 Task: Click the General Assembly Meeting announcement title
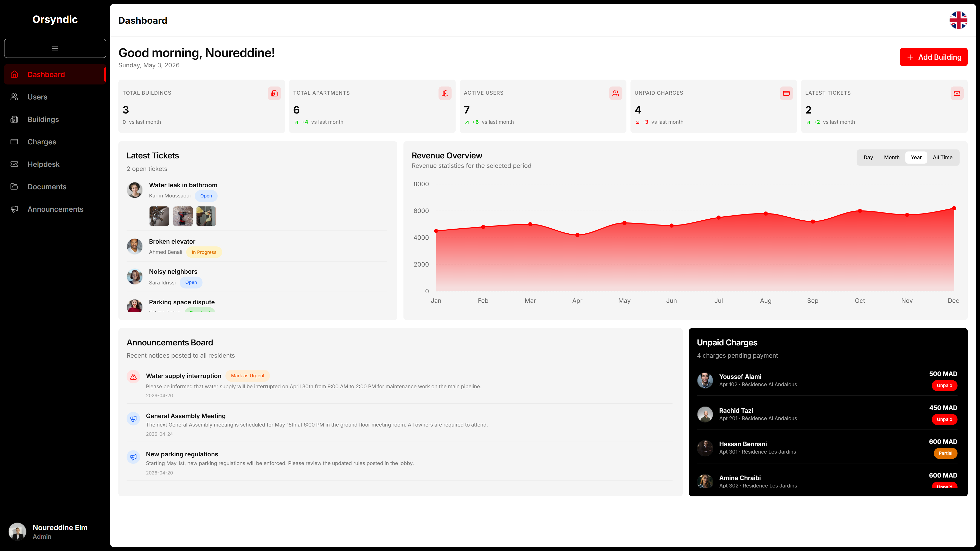click(186, 416)
